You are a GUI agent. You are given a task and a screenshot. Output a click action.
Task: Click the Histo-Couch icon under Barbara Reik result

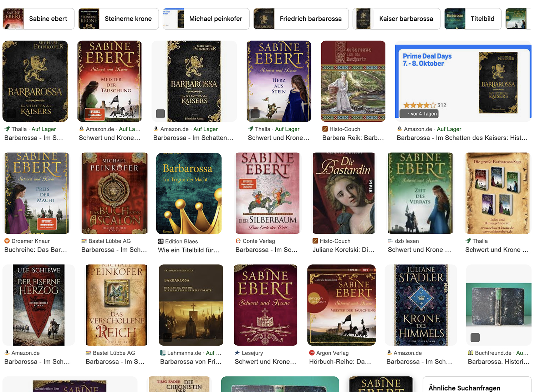[325, 129]
